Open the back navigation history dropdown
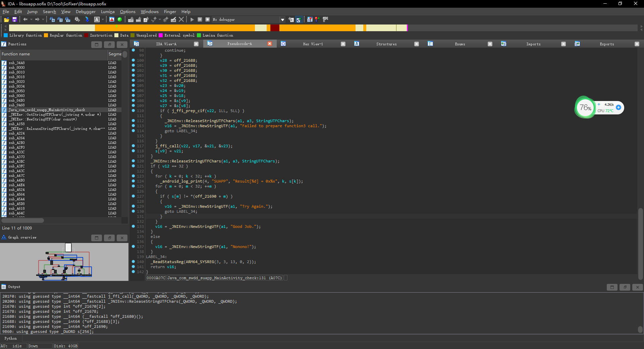 click(x=31, y=19)
